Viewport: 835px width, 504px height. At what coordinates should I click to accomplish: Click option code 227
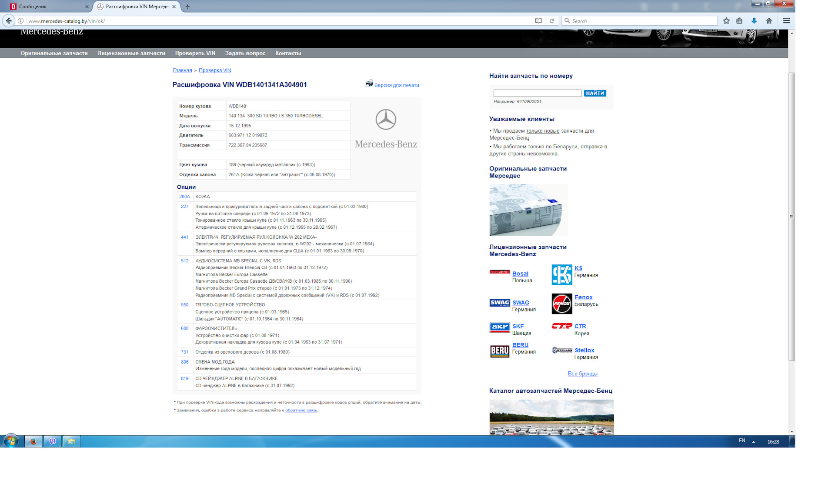point(184,207)
